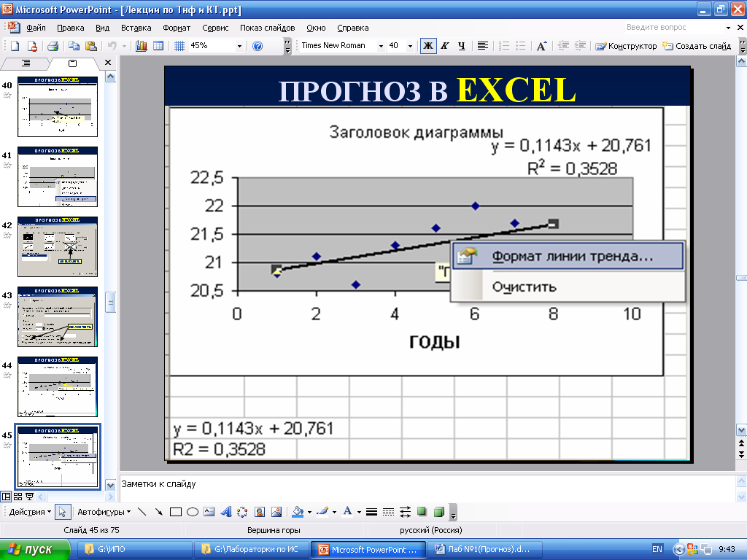Open the Вставка menu
This screenshot has width=747, height=560.
click(x=136, y=28)
